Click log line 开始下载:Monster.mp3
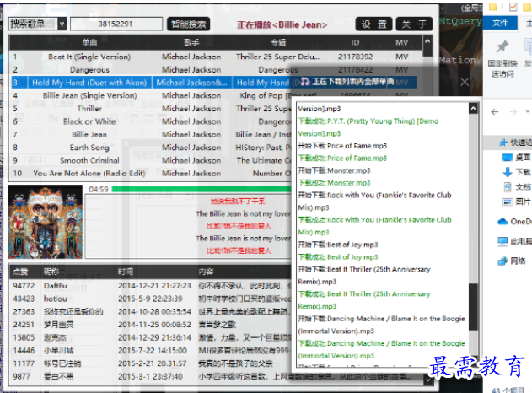Viewport: 532px width, 393px height. 334,170
